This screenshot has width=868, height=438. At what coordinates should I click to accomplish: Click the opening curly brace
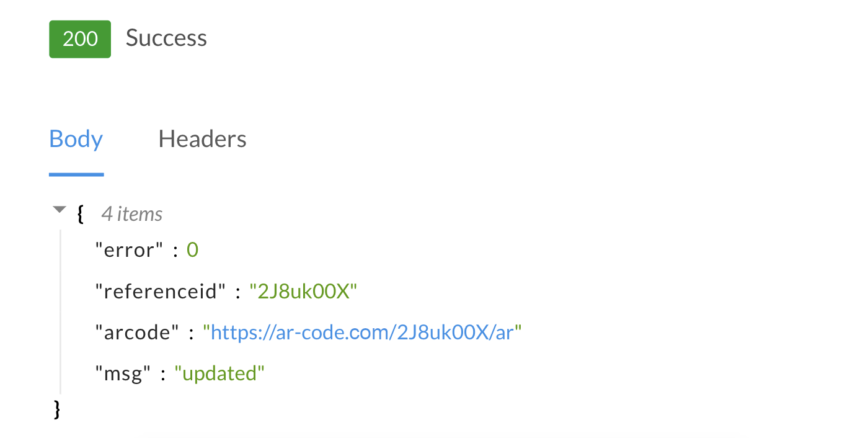[80, 214]
